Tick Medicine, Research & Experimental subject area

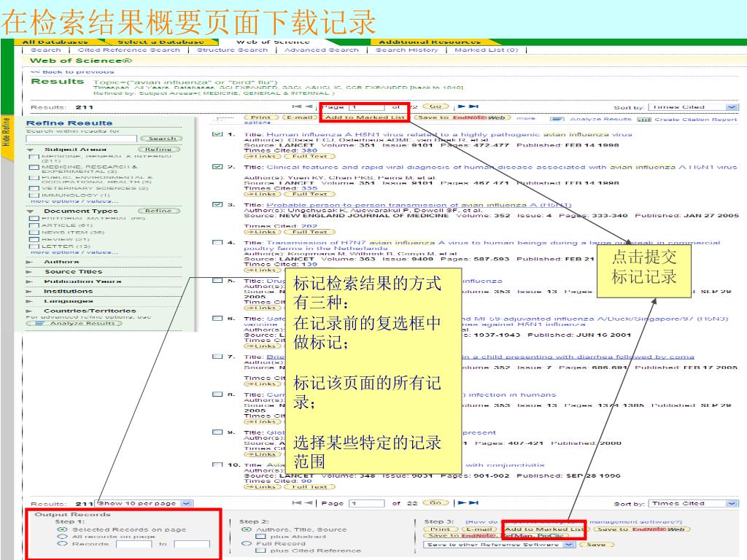tap(34, 167)
